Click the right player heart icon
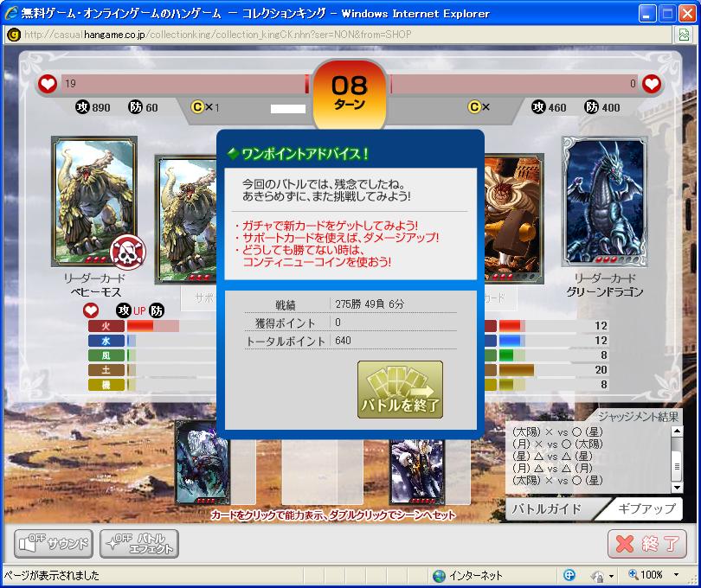The height and width of the screenshot is (588, 701). pos(652,84)
